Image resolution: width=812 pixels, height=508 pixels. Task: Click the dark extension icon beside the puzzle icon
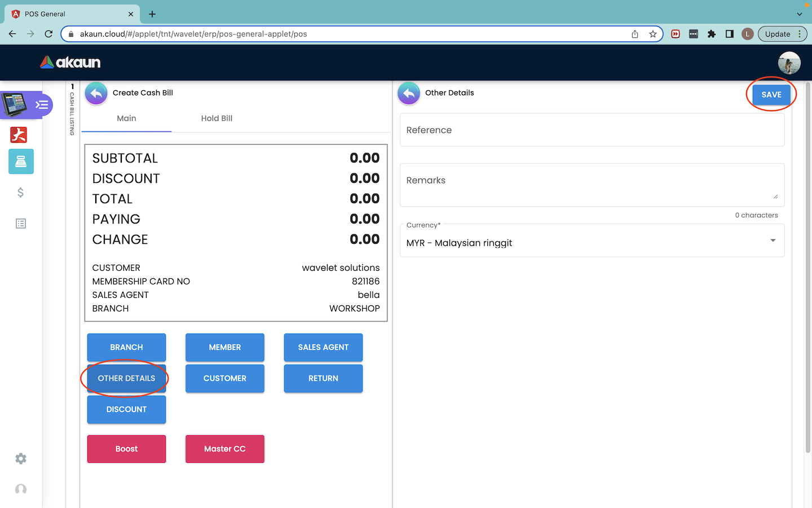(694, 34)
